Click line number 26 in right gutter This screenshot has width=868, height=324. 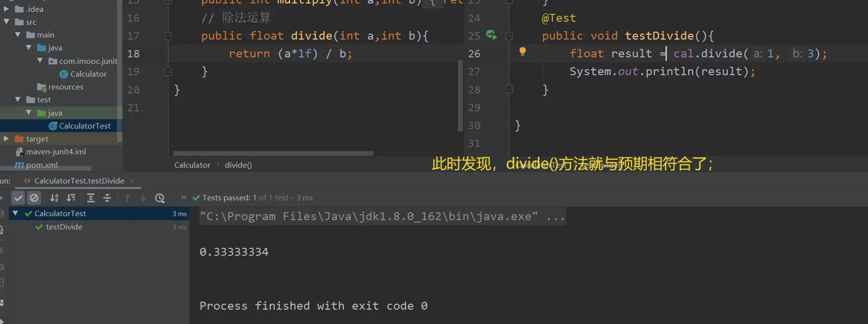(x=474, y=53)
